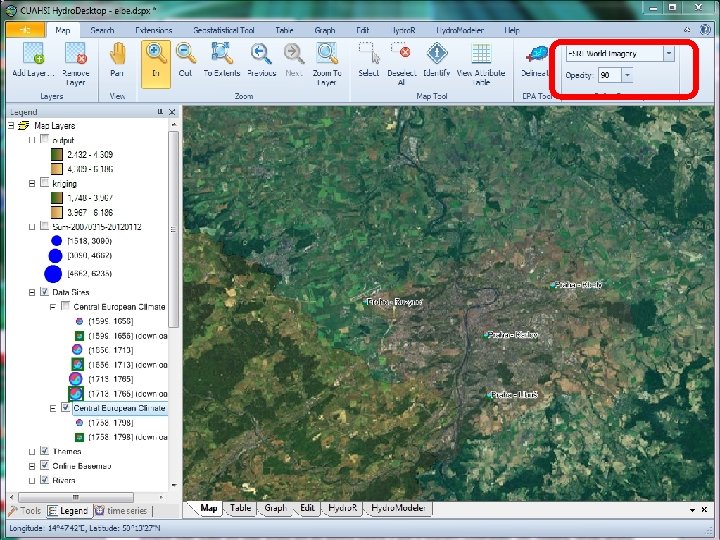Collapse the Map Layers tree node

pos(11,127)
